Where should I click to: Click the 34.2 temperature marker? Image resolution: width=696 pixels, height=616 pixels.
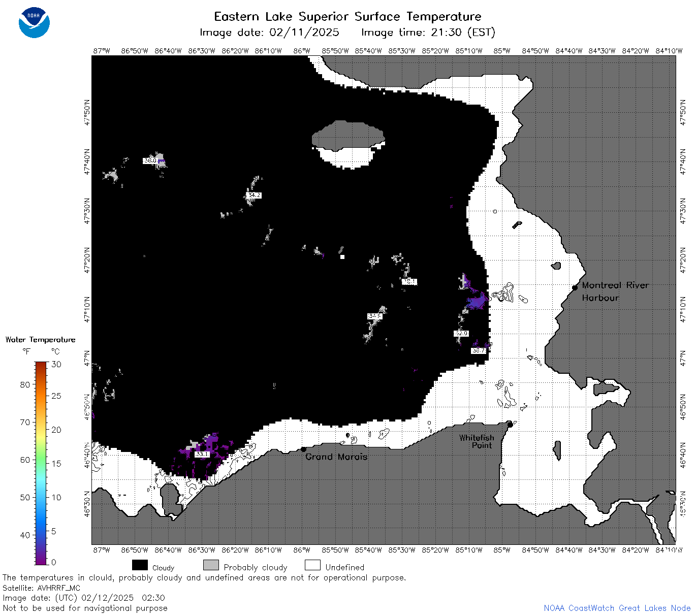[x=254, y=195]
